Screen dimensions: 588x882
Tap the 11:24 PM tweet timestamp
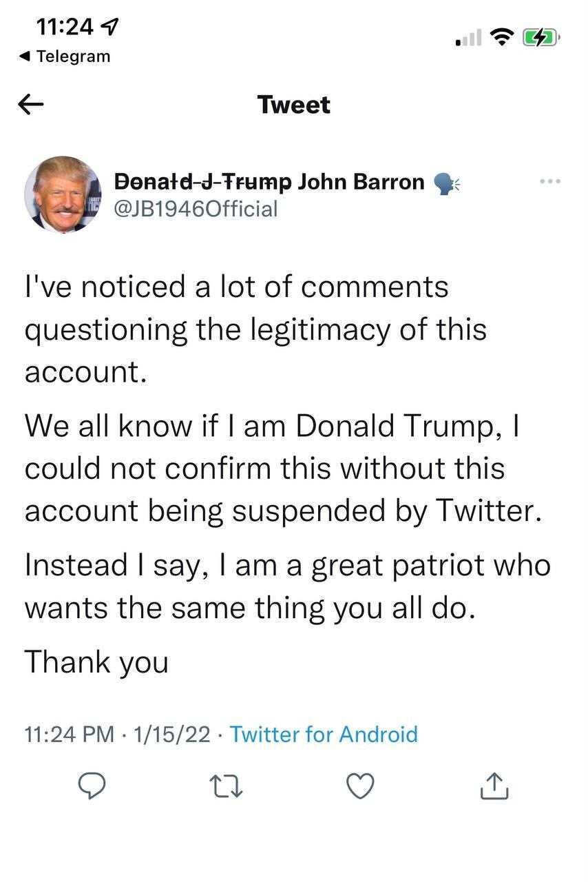click(70, 734)
